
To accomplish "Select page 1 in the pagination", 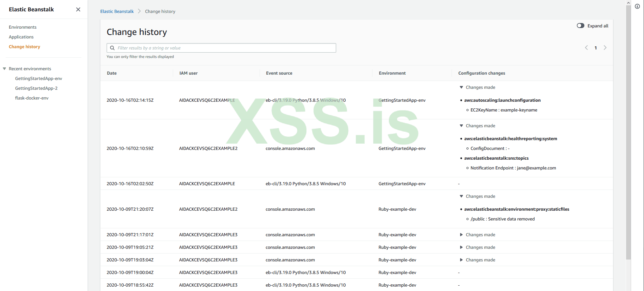I will click(596, 48).
